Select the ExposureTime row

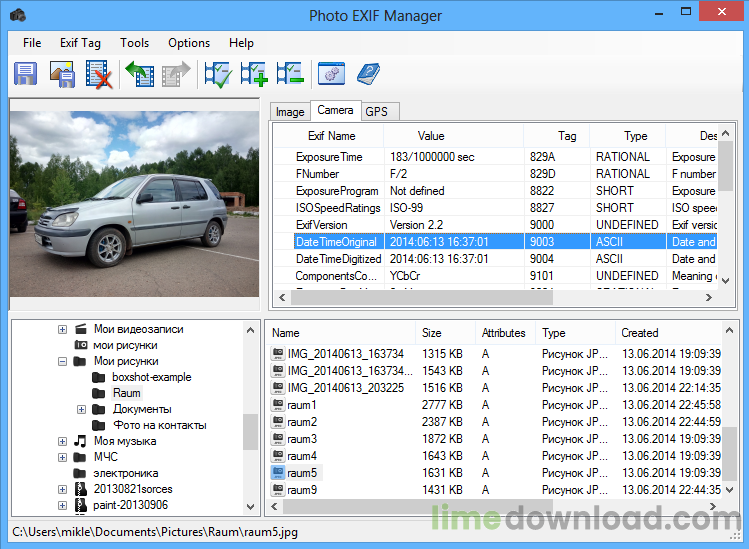pyautogui.click(x=495, y=157)
